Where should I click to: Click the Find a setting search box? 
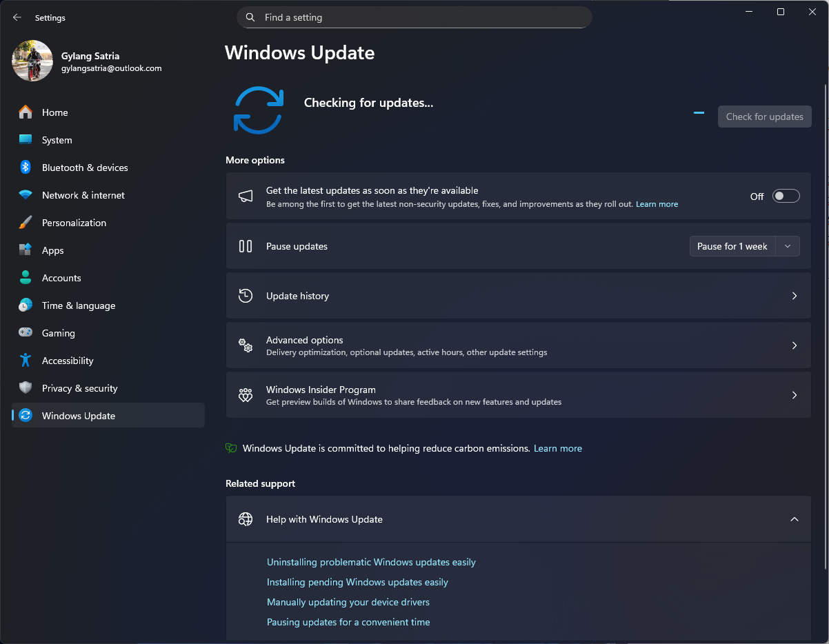click(x=414, y=17)
